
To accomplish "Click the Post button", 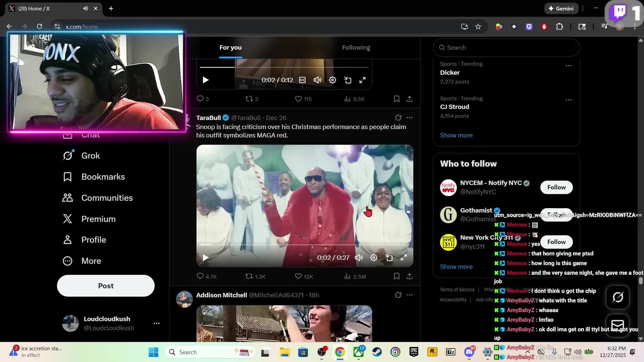I will (x=106, y=286).
